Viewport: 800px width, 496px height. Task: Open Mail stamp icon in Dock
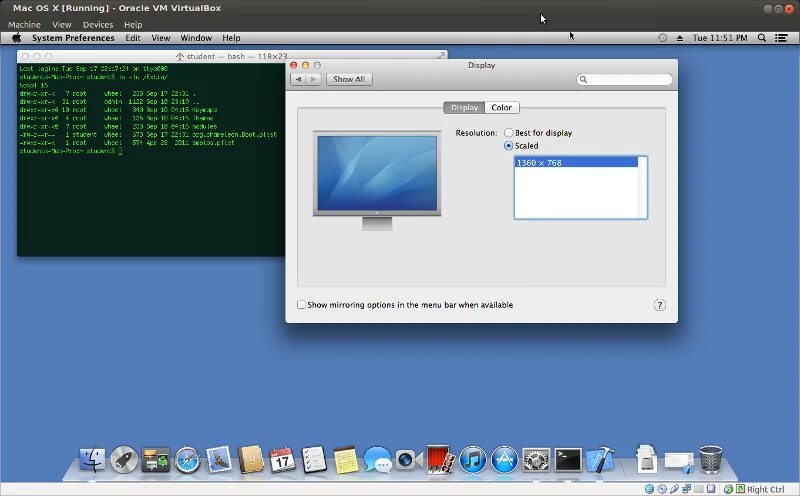click(x=219, y=460)
